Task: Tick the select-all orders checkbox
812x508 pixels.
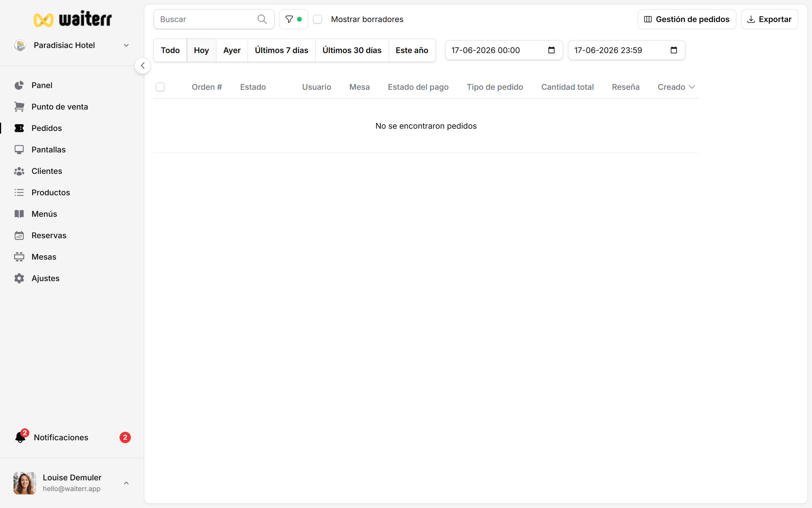Action: click(x=160, y=87)
